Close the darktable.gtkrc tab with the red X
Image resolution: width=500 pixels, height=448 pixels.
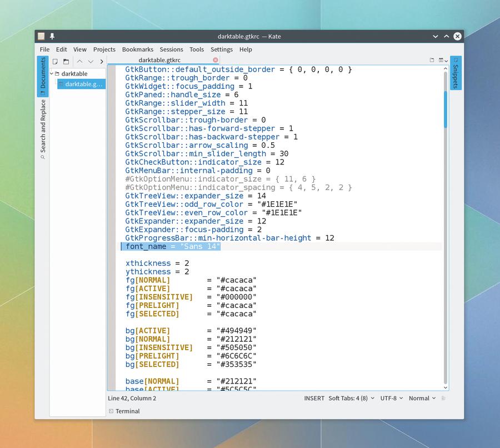(x=216, y=60)
